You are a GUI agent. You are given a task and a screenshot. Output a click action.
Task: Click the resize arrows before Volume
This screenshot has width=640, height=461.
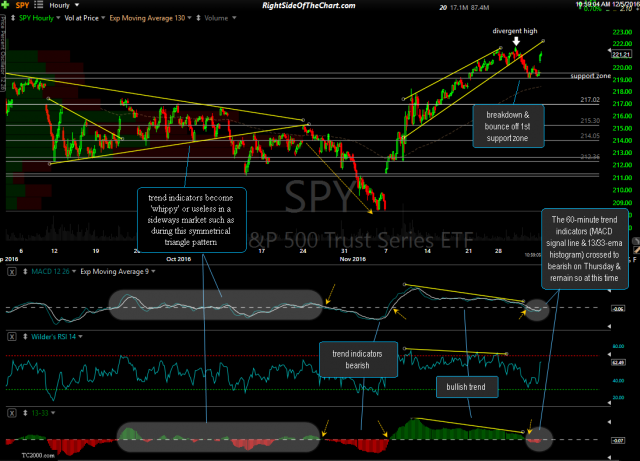[198, 18]
